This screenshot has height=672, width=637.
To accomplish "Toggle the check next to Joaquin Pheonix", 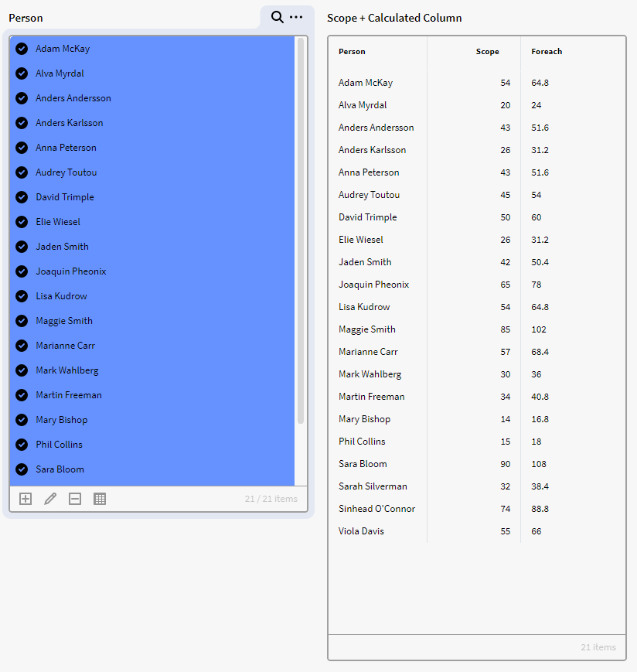I will tap(22, 271).
